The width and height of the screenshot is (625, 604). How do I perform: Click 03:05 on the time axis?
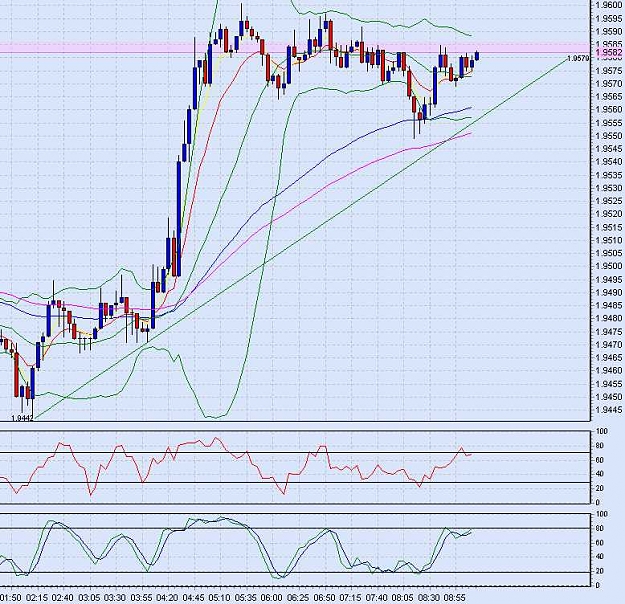tap(89, 598)
